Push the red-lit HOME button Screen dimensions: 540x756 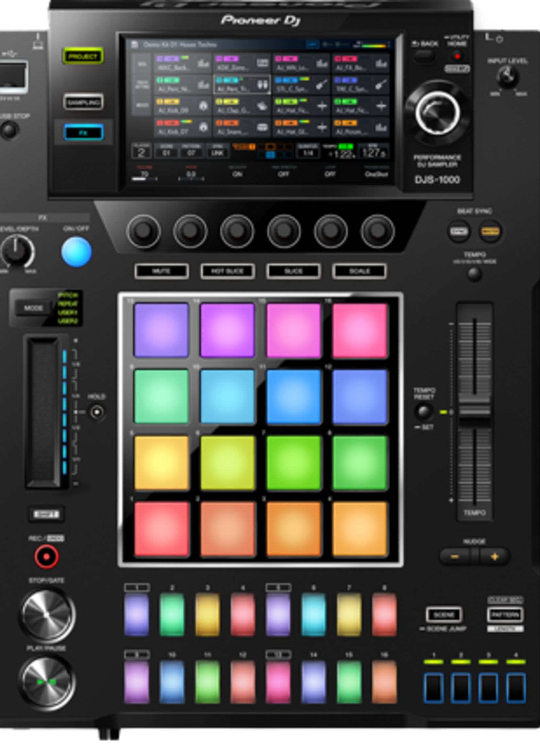point(458,56)
